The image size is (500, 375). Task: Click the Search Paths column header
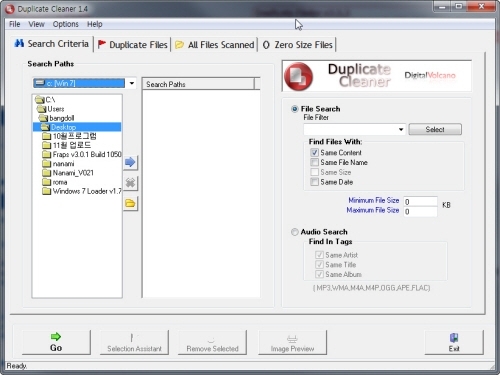coord(198,84)
